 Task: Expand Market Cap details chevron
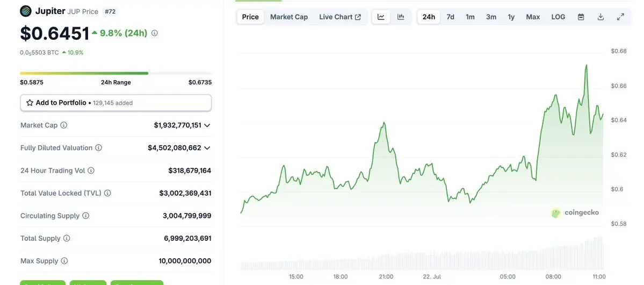(x=207, y=125)
